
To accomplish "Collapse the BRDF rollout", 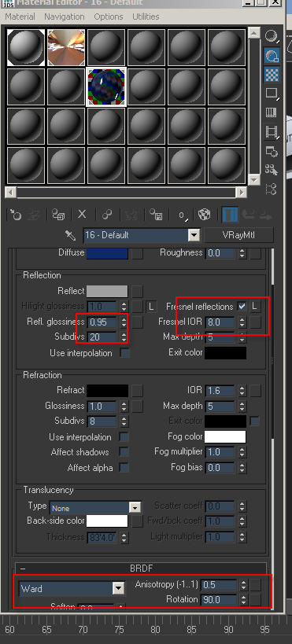I will 141,569.
